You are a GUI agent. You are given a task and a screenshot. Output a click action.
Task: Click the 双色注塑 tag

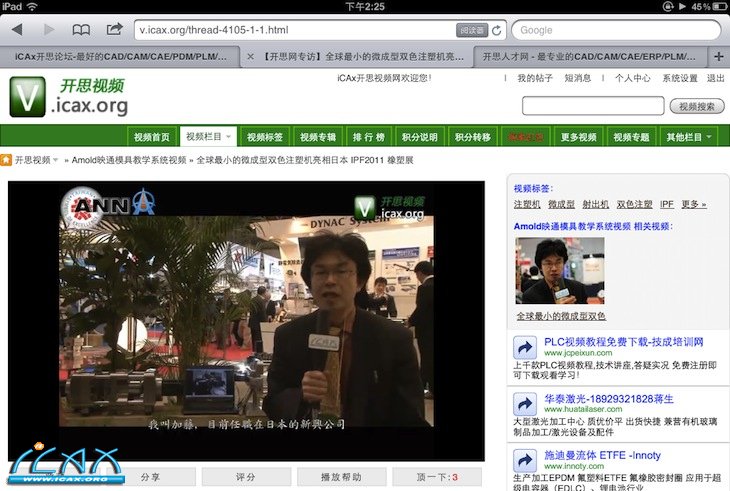(635, 204)
